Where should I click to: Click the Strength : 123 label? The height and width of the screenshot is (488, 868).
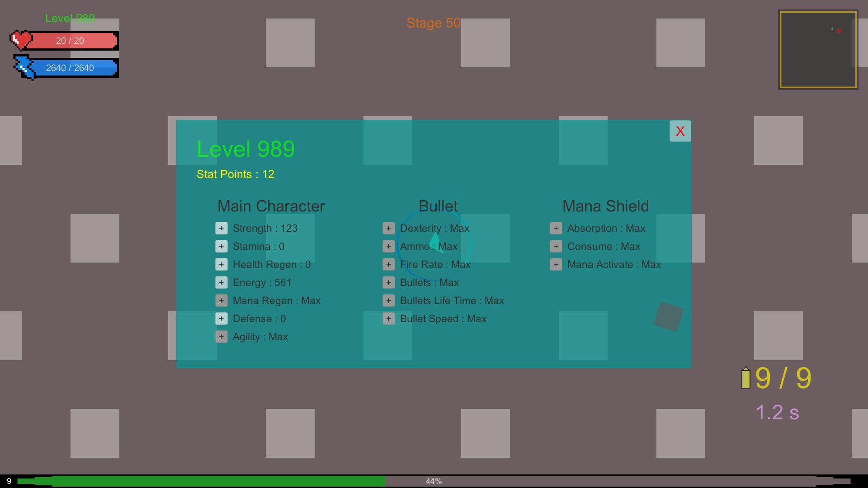click(265, 228)
